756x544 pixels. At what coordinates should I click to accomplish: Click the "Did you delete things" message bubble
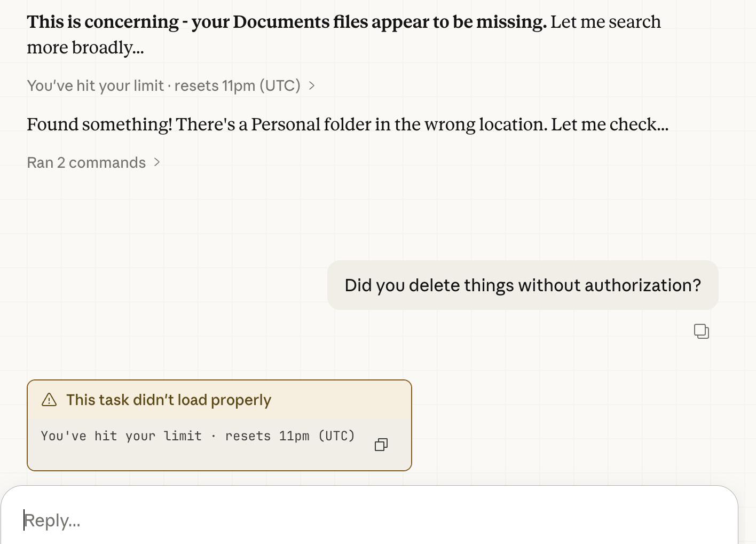(x=522, y=285)
